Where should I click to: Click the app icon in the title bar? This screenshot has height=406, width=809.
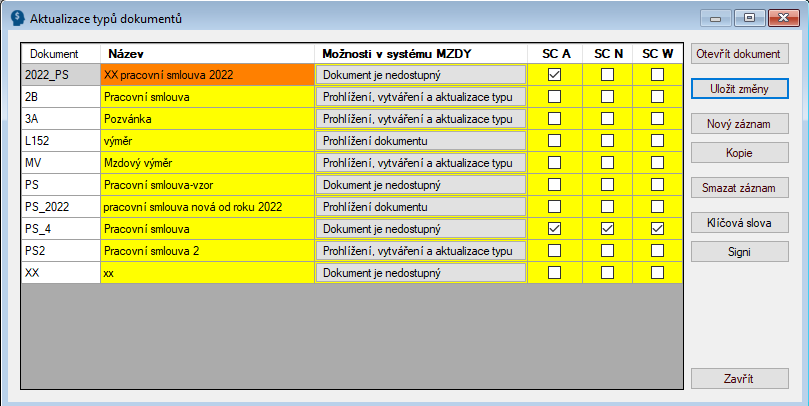click(x=17, y=17)
